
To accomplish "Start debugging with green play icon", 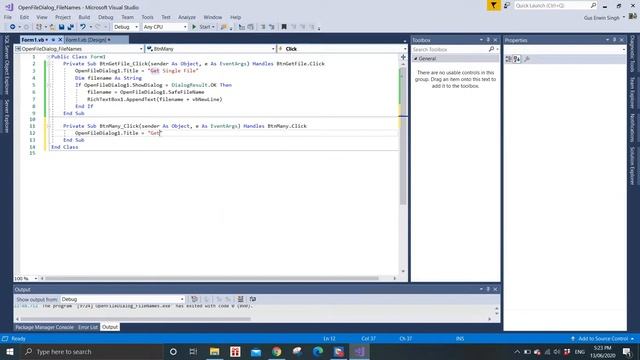I will coord(194,27).
